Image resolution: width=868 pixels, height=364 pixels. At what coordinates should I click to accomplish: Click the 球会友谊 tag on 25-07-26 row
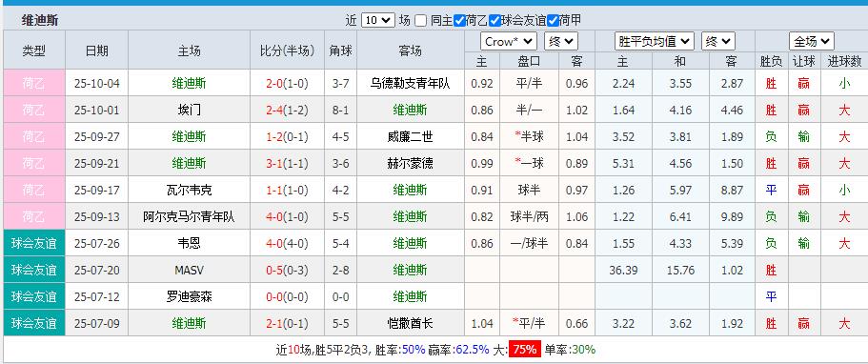click(x=33, y=243)
